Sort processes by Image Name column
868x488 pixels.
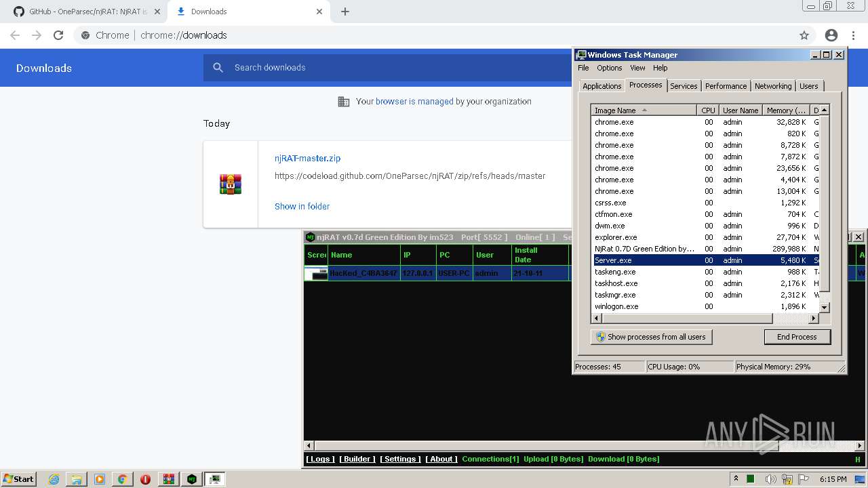click(644, 110)
